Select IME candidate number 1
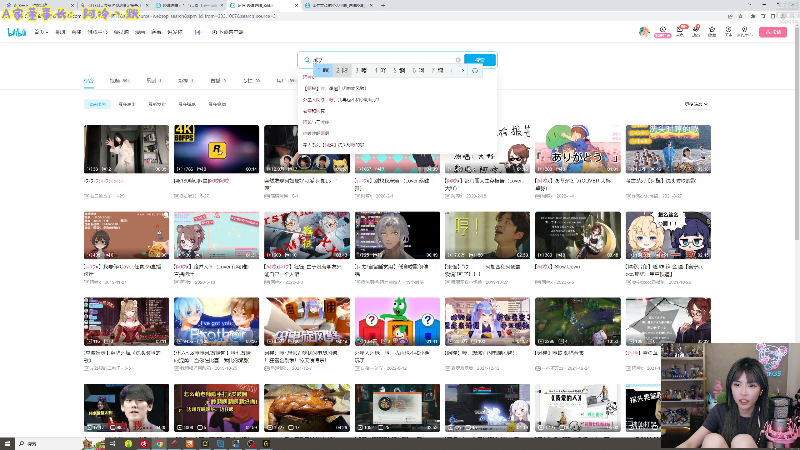The height and width of the screenshot is (450, 800). [x=323, y=70]
